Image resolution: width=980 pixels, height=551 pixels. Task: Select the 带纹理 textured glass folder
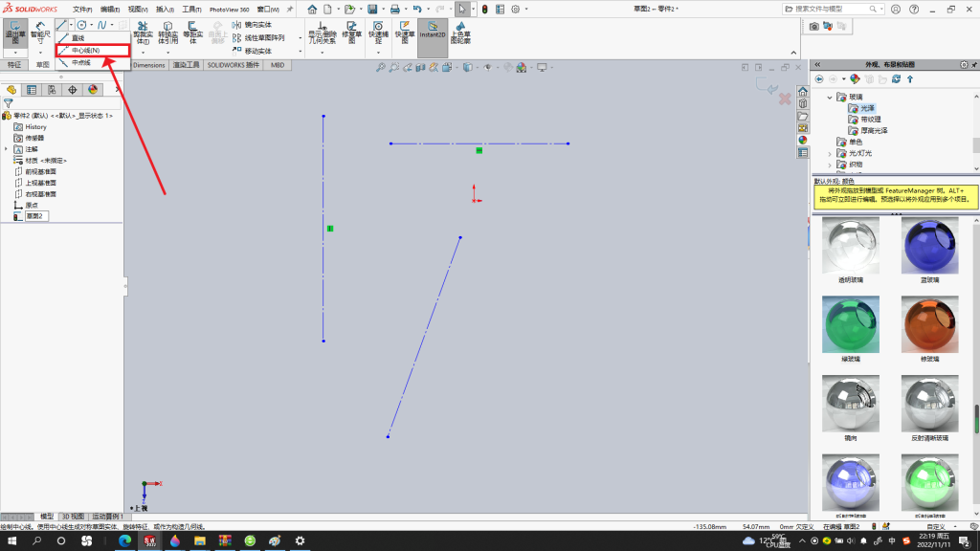tap(865, 120)
